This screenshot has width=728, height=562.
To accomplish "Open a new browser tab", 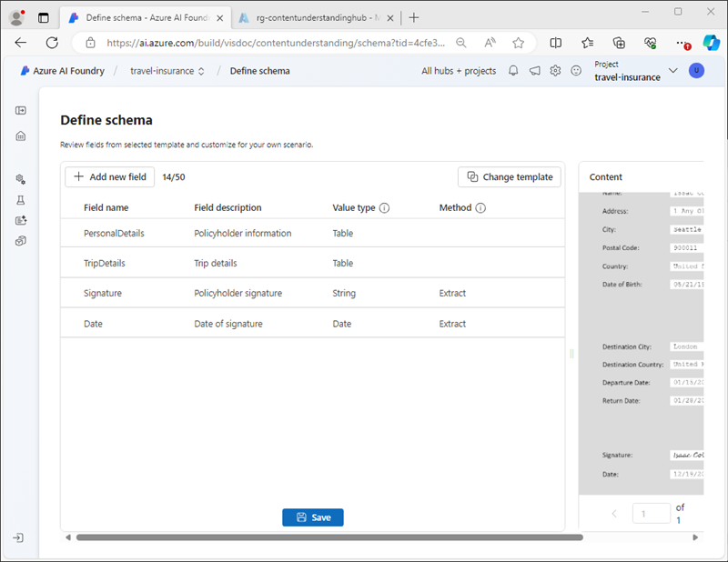I will pos(414,17).
